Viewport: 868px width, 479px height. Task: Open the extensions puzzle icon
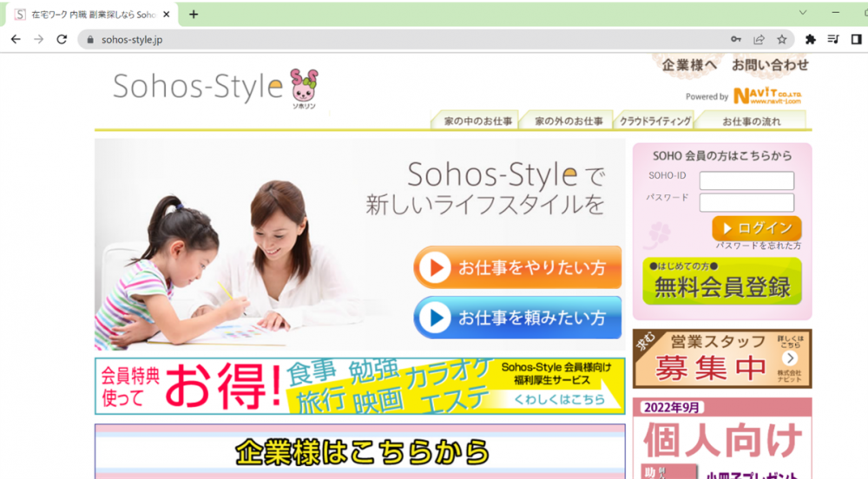click(x=811, y=39)
